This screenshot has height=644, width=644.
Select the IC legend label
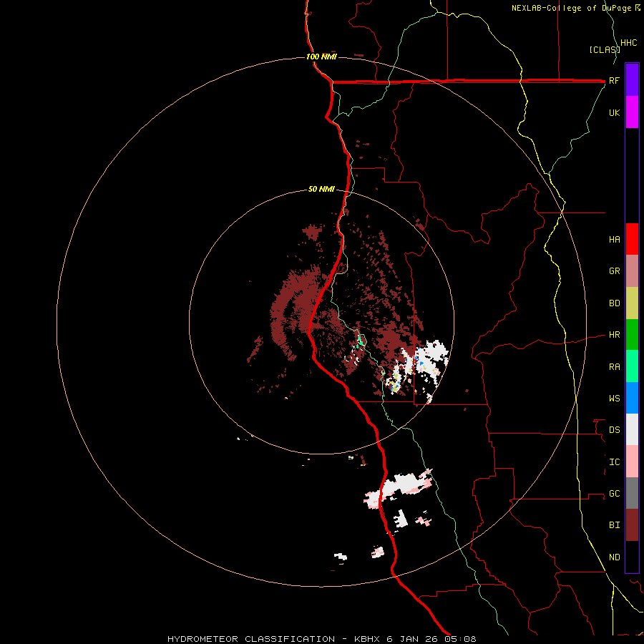pos(615,462)
